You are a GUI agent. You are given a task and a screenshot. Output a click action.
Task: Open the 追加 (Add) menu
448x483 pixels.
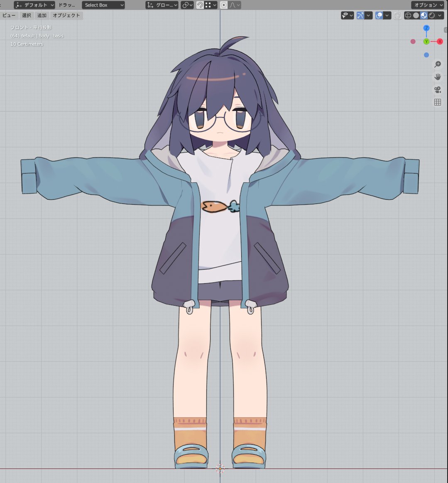point(42,15)
